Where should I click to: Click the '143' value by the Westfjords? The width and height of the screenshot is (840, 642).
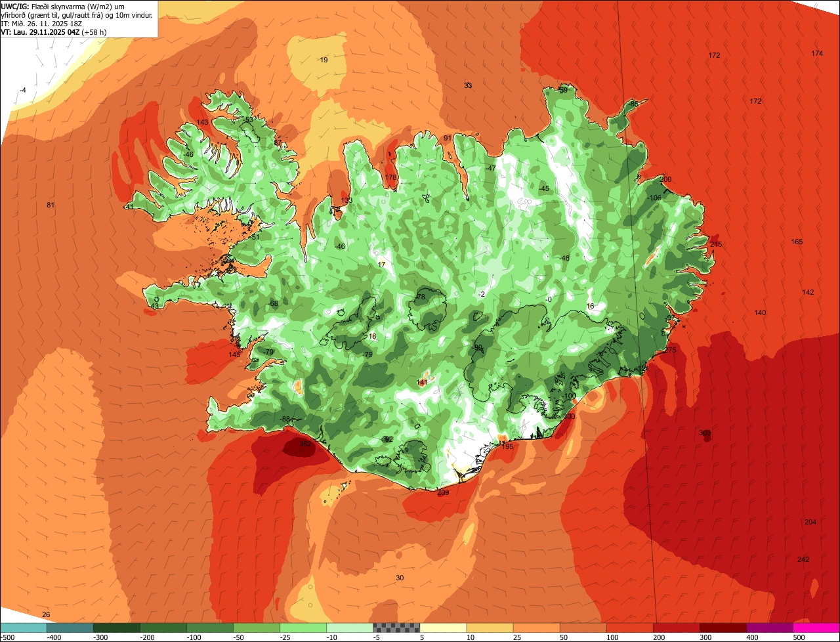coord(203,122)
